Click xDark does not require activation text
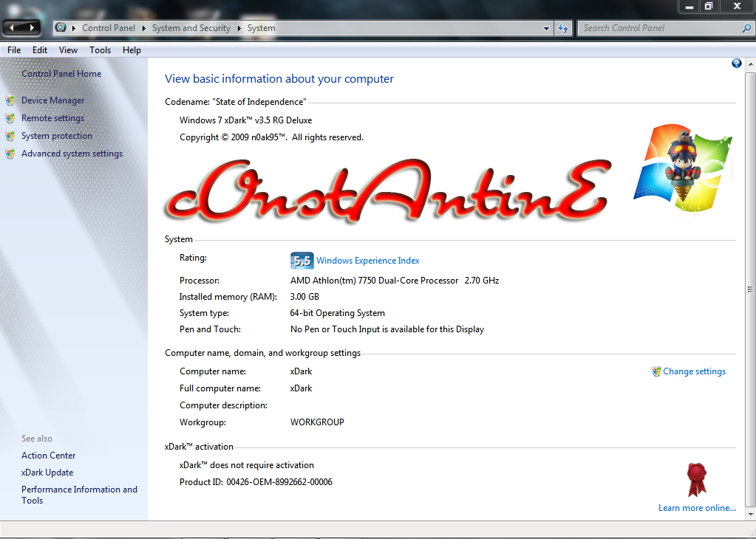 tap(246, 465)
